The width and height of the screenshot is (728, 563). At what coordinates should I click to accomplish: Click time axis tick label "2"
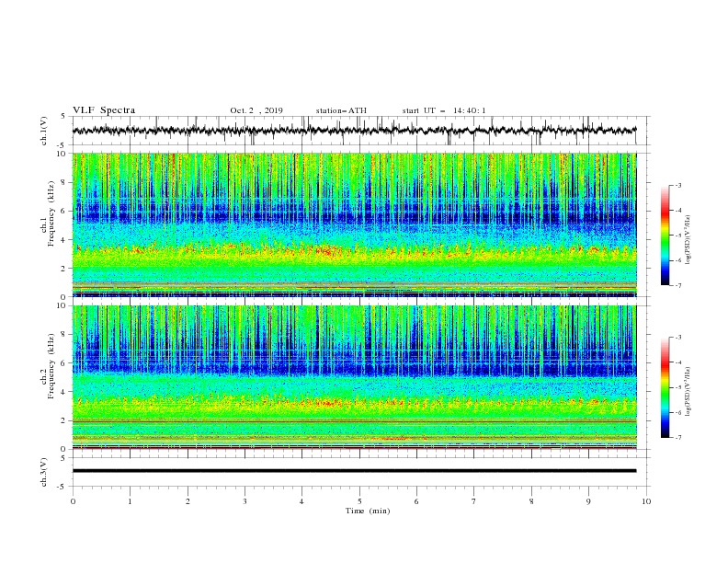pyautogui.click(x=188, y=501)
